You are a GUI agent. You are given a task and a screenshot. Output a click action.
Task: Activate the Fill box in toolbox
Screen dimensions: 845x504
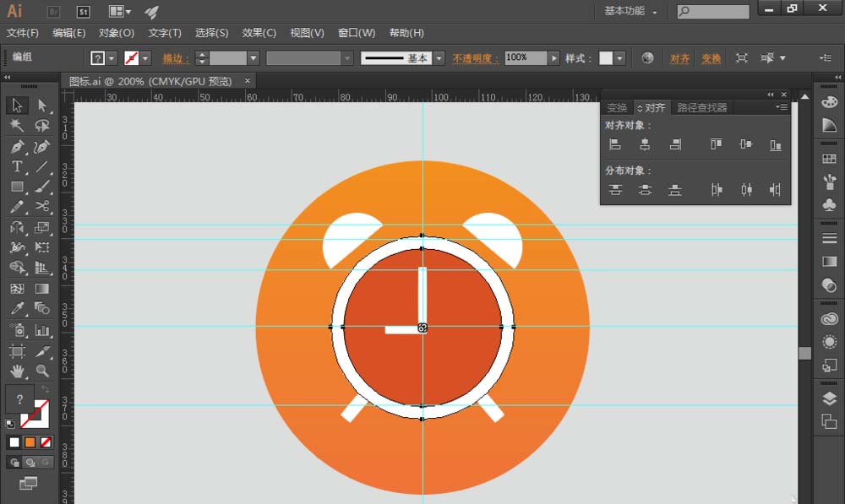19,399
